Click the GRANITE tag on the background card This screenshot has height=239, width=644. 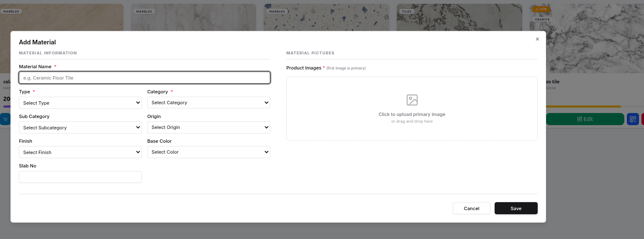point(542,19)
